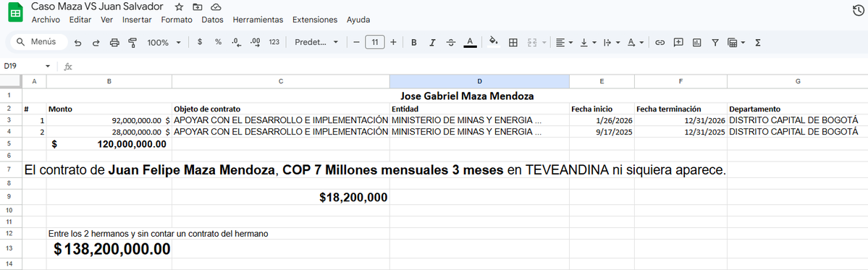The height and width of the screenshot is (270, 868).
Task: Select the cell with 92,000,000.00 $
Action: click(109, 120)
